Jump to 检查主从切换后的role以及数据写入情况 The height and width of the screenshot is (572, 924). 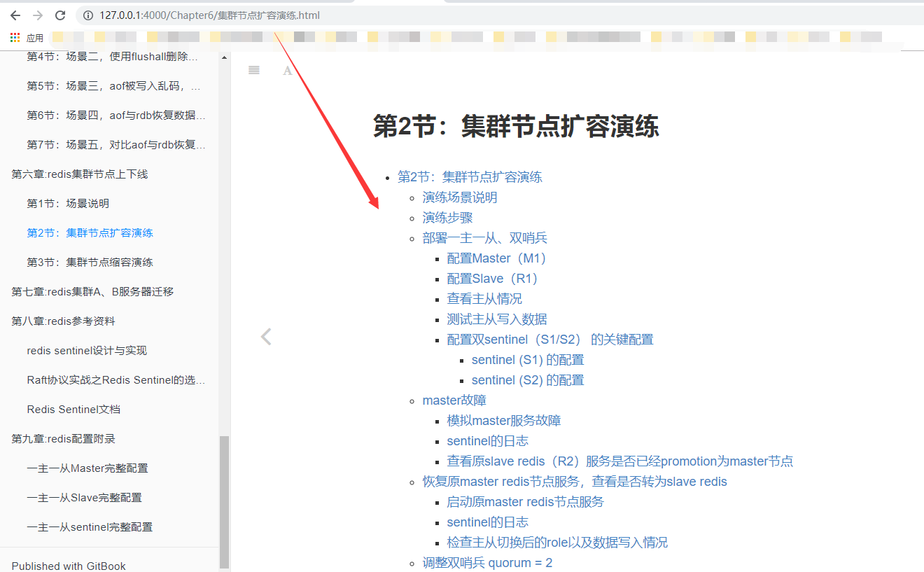pyautogui.click(x=557, y=543)
